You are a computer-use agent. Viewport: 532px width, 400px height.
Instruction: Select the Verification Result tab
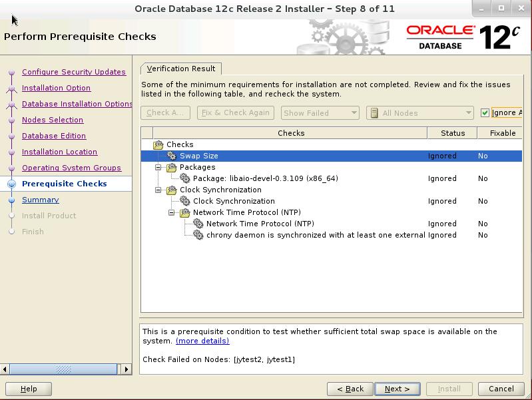181,69
